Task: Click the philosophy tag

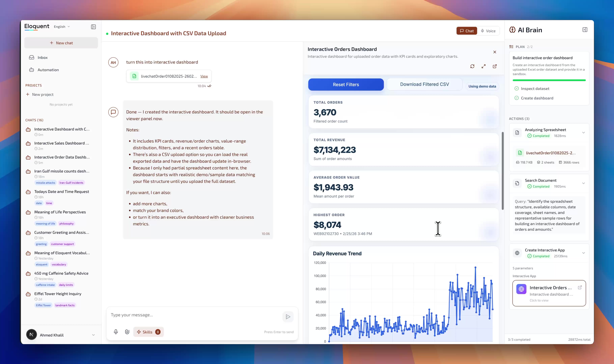Action: coord(66,223)
